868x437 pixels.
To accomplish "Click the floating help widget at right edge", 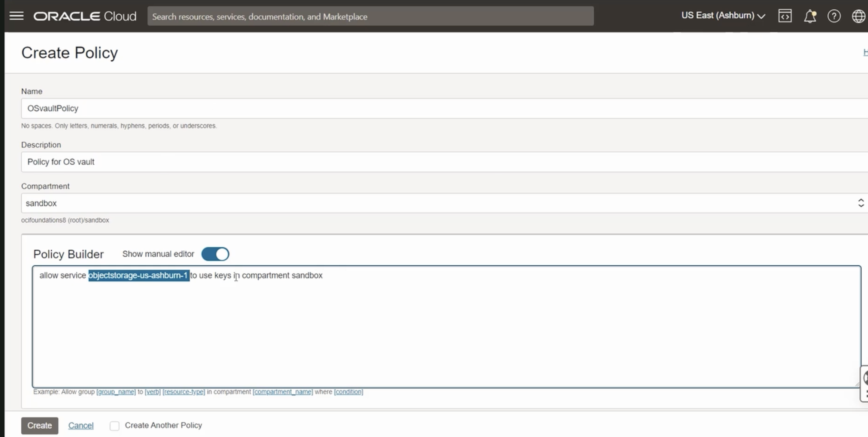I will (x=865, y=379).
